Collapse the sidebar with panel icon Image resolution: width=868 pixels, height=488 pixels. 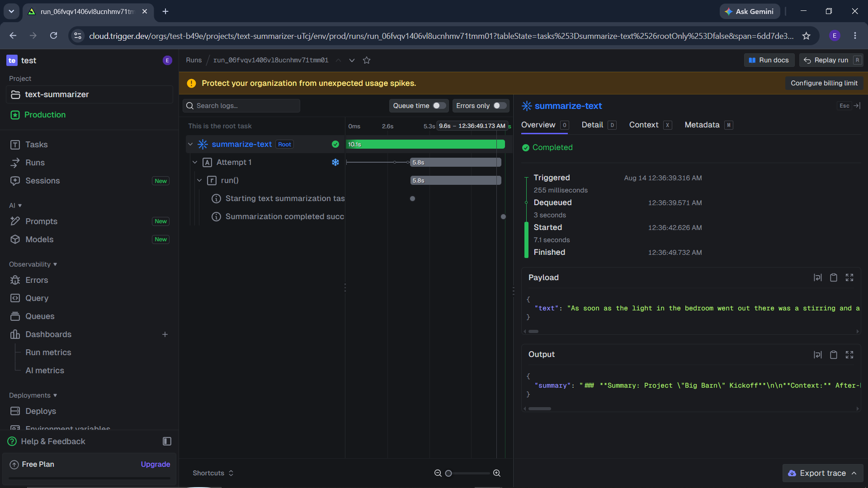click(167, 441)
